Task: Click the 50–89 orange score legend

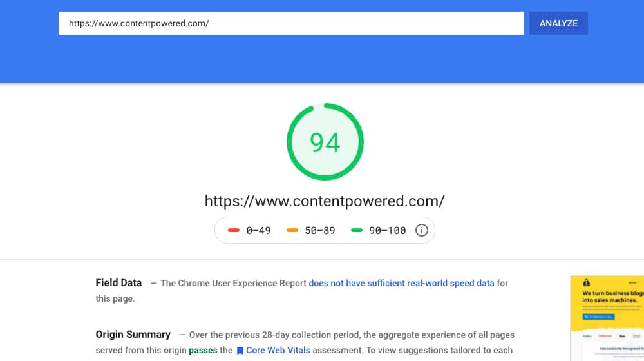Action: click(311, 230)
